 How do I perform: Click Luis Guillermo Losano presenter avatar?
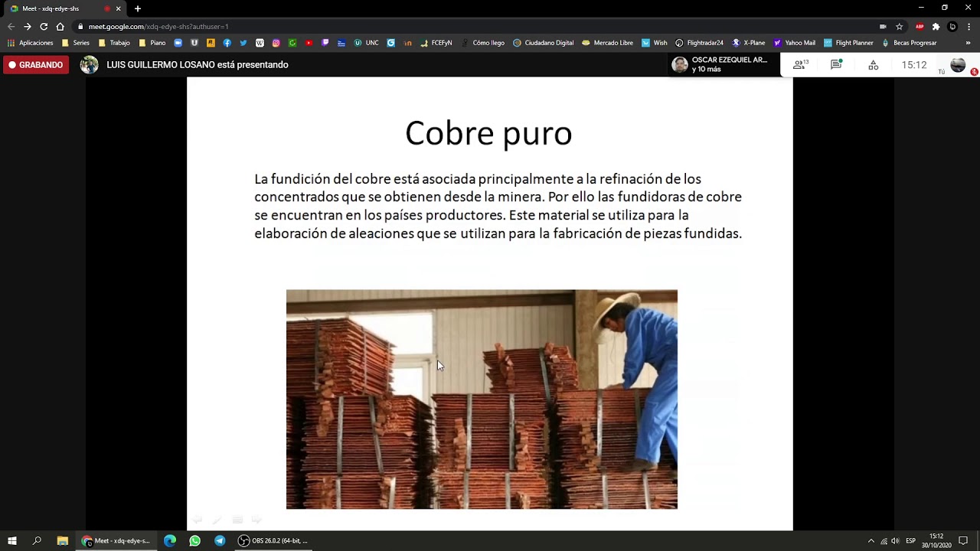coord(90,65)
